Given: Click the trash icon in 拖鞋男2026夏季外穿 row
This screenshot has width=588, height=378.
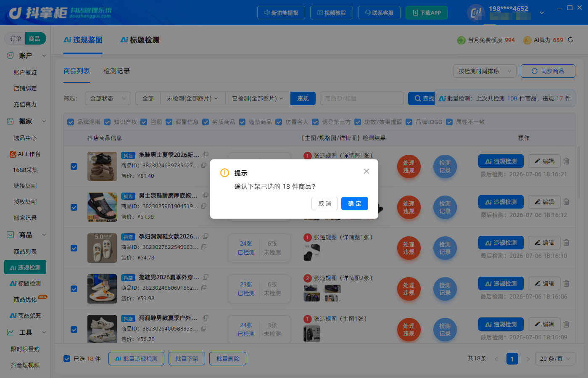Looking at the screenshot, I should click(566, 283).
